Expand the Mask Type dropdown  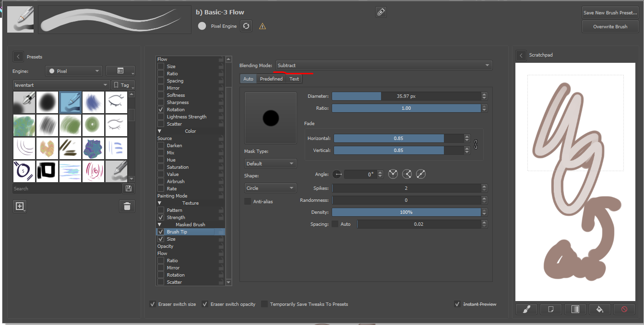[x=270, y=163]
